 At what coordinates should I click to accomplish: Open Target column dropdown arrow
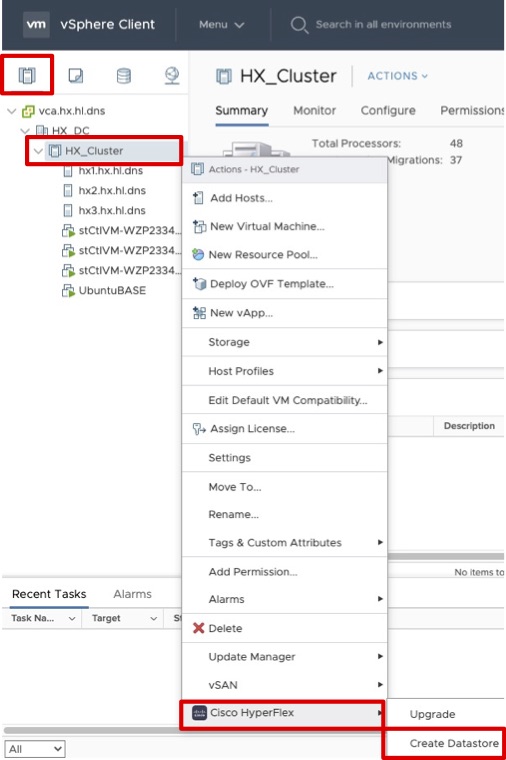click(x=153, y=618)
